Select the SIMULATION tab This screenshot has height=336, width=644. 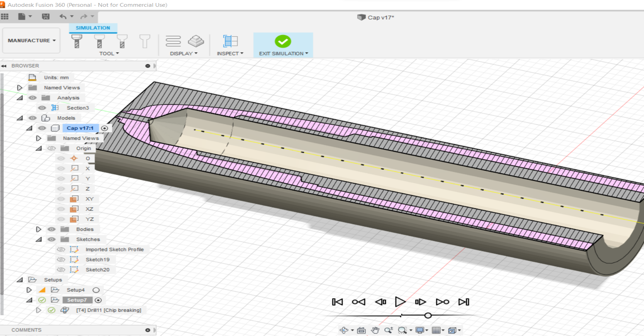coord(93,28)
